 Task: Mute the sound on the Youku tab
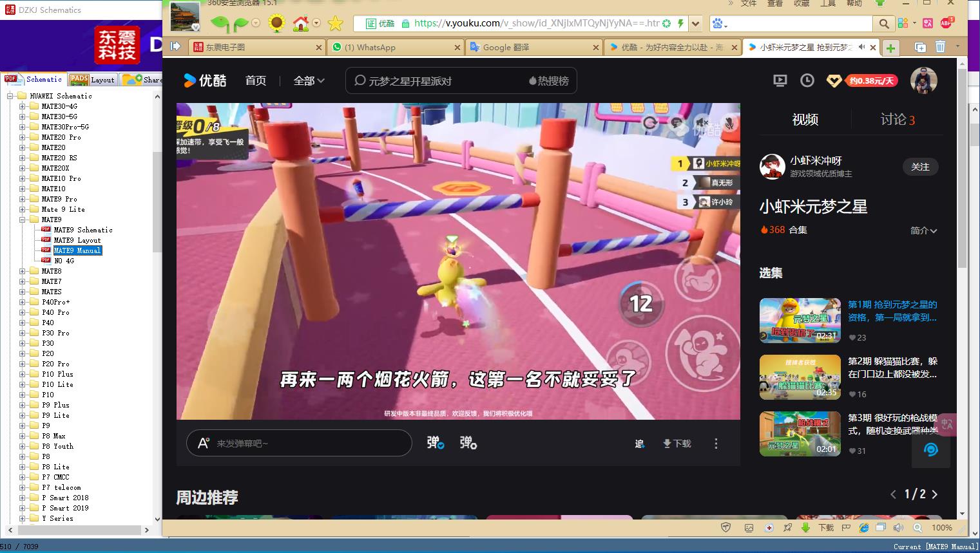(861, 47)
